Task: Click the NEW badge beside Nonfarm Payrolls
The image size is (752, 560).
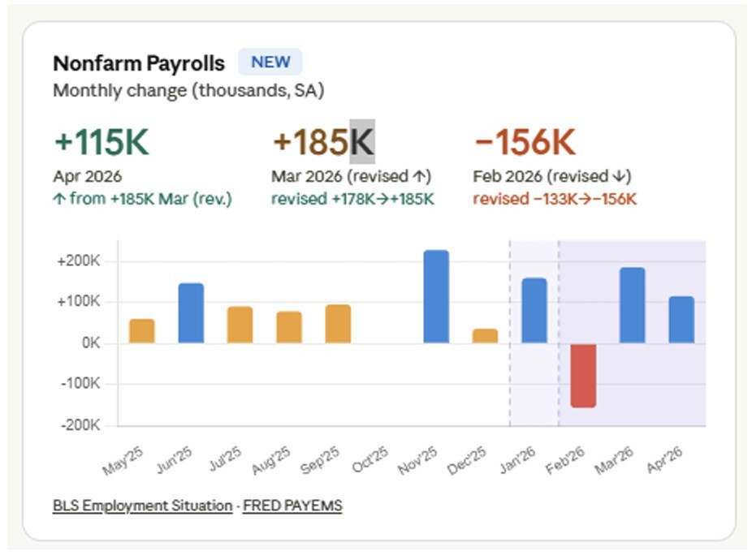Action: point(270,62)
